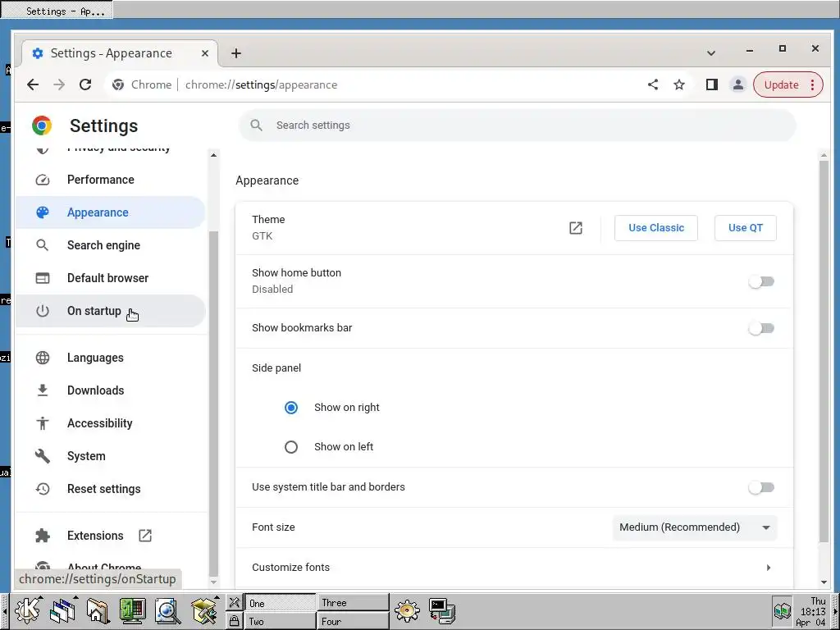The width and height of the screenshot is (840, 630).
Task: Select Appearance in the sidebar
Action: (x=111, y=212)
